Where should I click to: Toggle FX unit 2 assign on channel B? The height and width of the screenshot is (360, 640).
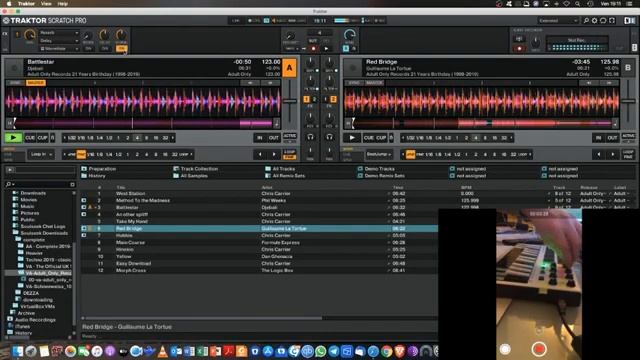pos(333,99)
